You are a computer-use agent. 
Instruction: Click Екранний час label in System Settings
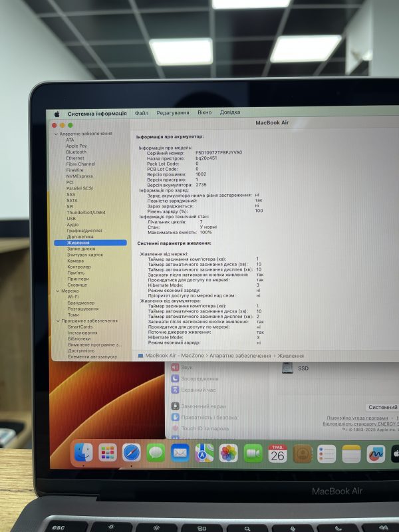[x=198, y=390]
